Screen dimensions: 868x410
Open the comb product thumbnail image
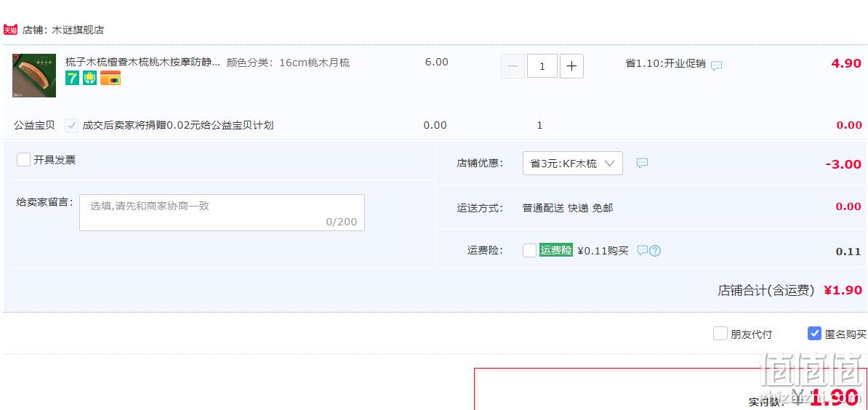[x=34, y=76]
